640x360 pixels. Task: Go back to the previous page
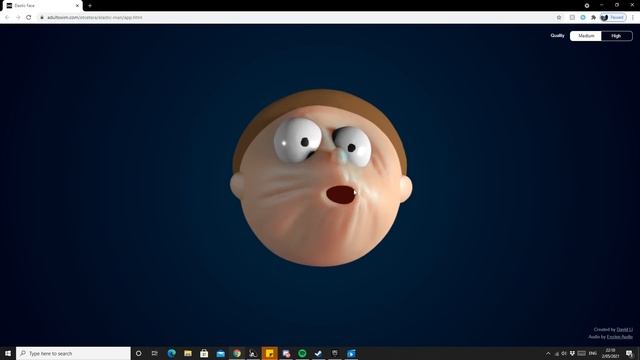7,18
